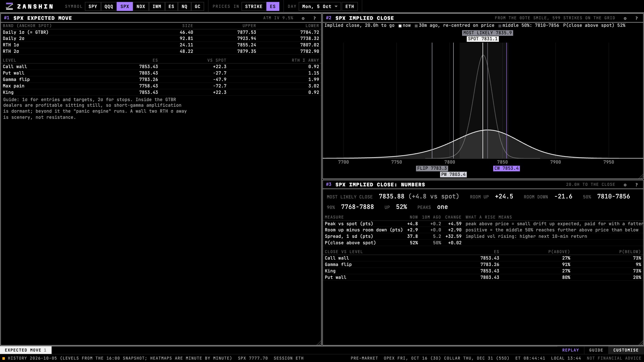Select the IWM symbol

157,6
